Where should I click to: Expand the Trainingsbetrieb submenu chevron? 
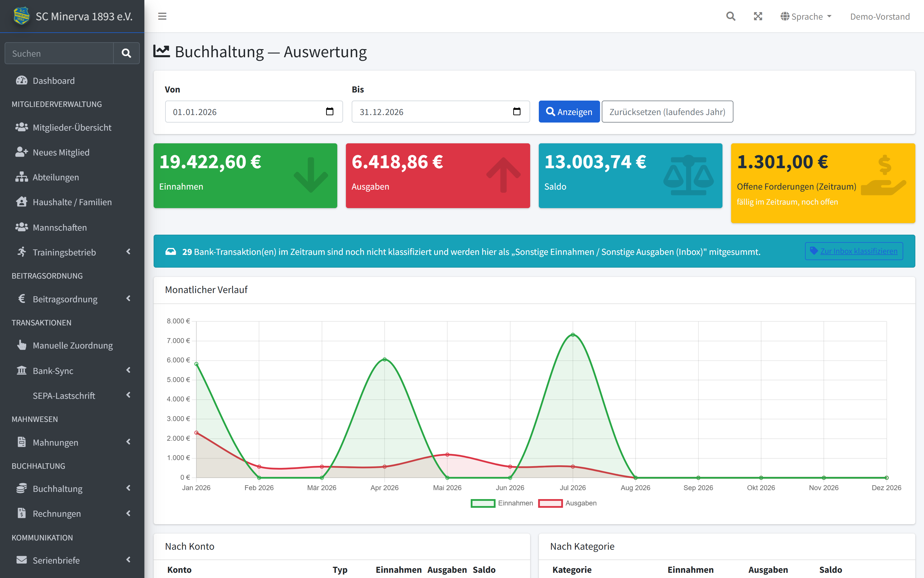(128, 252)
